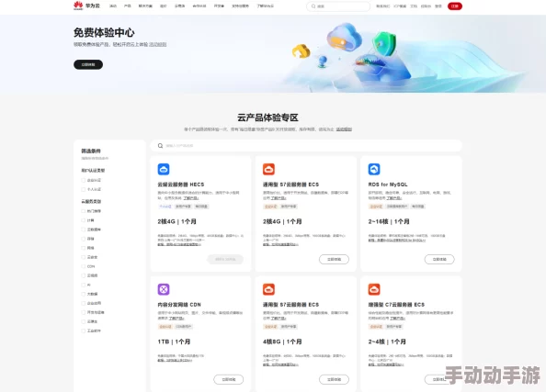Open the 活动规则 link in the banner subtitle
The height and width of the screenshot is (392, 546).
tap(158, 44)
